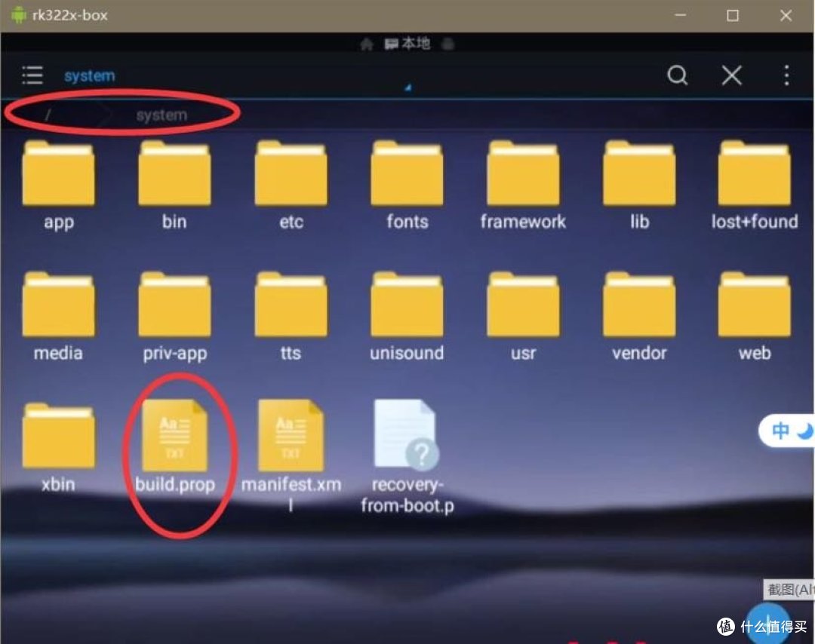
Task: Select the 本地 local tab
Action: [407, 44]
